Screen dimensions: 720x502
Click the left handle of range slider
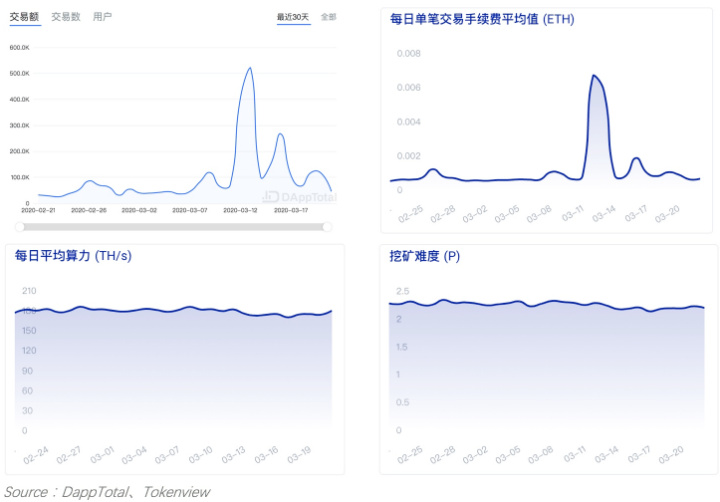[x=20, y=226]
